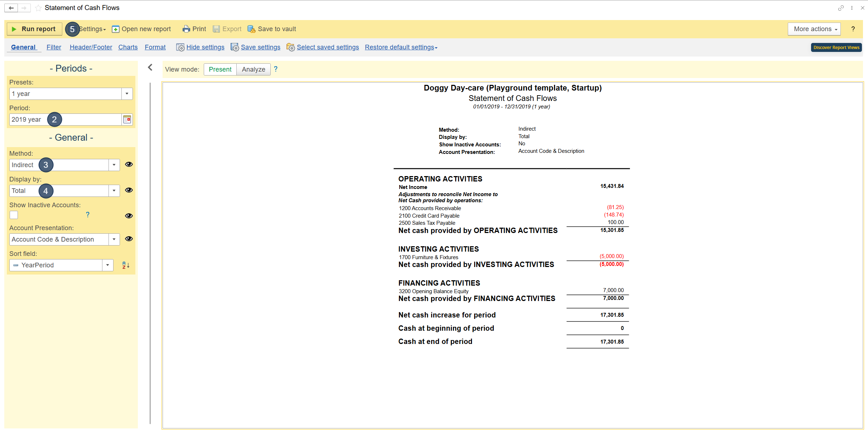This screenshot has width=868, height=432.
Task: Toggle sort order A-Z icon
Action: [126, 265]
